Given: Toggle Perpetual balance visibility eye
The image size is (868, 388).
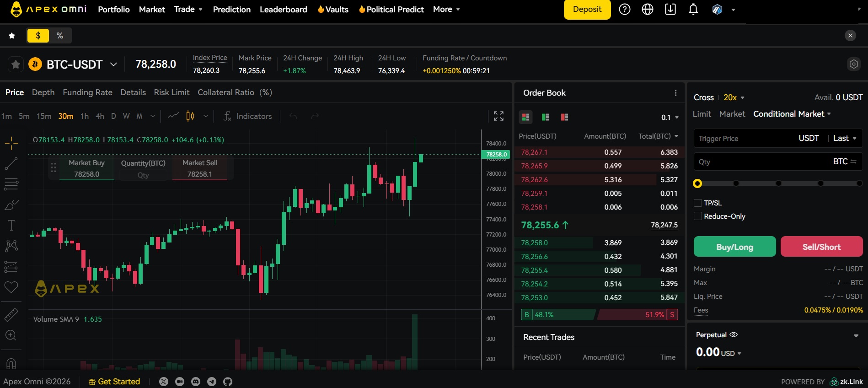Looking at the screenshot, I should point(734,335).
